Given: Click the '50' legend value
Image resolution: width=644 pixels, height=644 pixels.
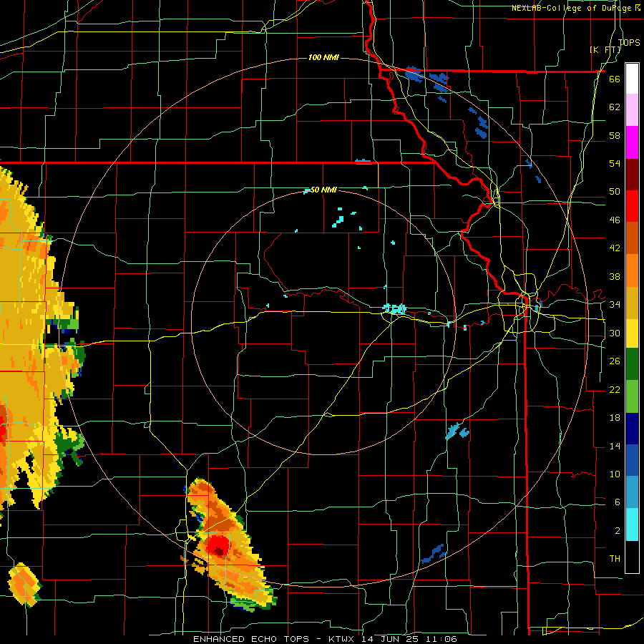Looking at the screenshot, I should (615, 191).
